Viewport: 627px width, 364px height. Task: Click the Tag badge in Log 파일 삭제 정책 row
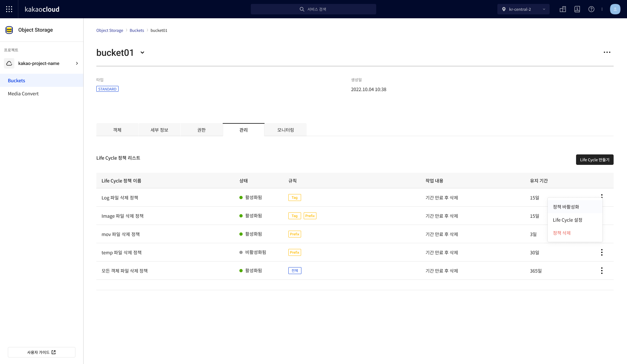tap(295, 198)
